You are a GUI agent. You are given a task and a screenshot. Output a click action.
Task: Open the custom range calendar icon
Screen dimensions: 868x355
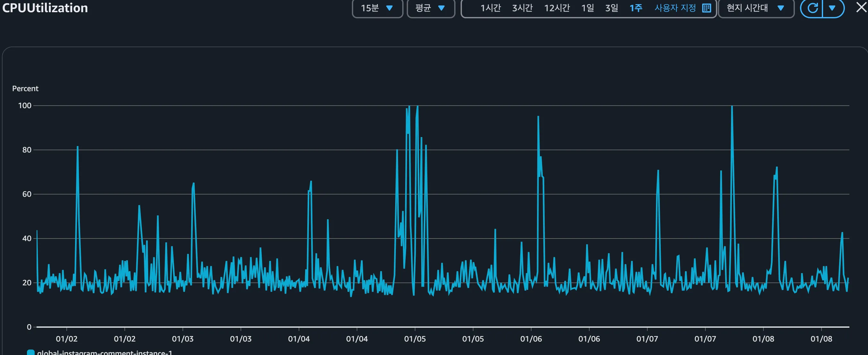pyautogui.click(x=707, y=8)
